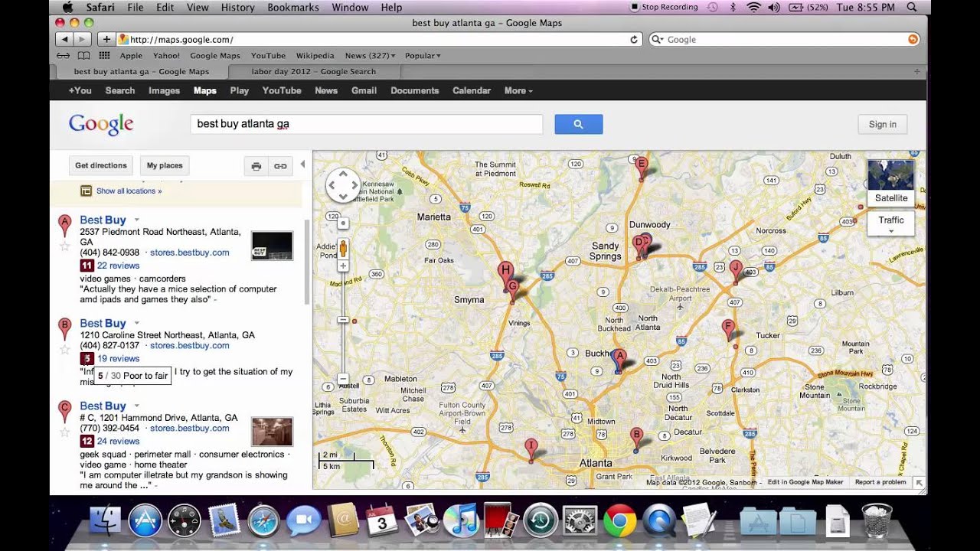Viewport: 980px width, 551px height.
Task: Click the My places button
Action: click(x=165, y=165)
